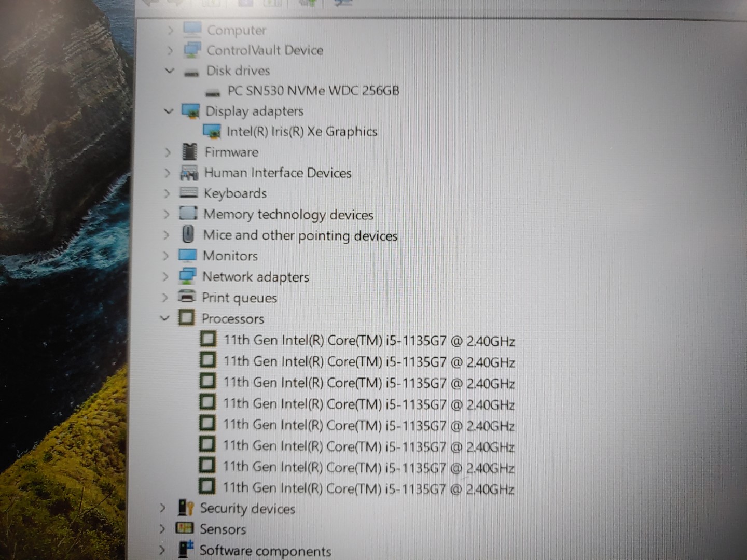Click the Security devices icon

click(186, 508)
